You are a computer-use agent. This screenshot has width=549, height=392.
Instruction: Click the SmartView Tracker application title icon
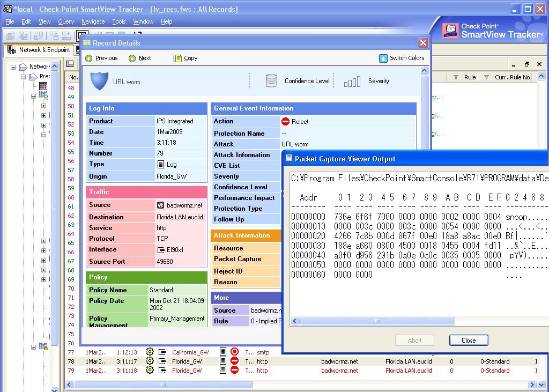(x=8, y=9)
